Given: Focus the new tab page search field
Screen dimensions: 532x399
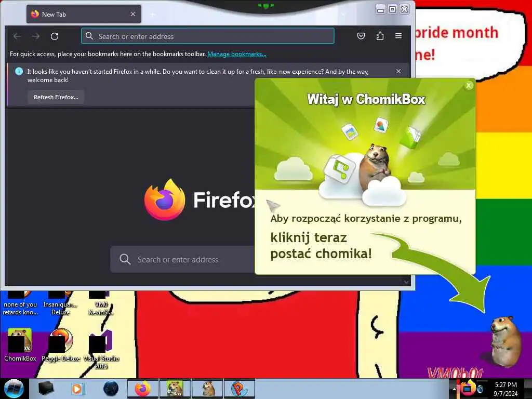Looking at the screenshot, I should coord(182,260).
